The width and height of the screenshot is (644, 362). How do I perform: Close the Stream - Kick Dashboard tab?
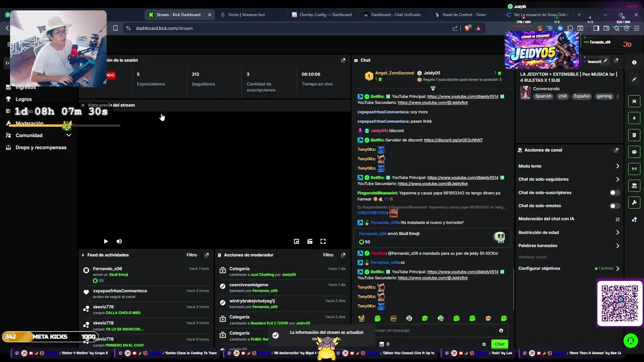209,15
